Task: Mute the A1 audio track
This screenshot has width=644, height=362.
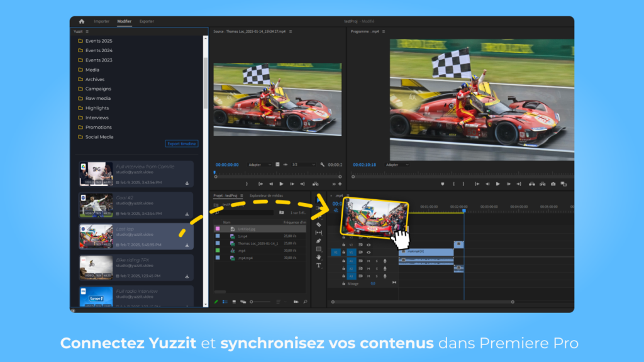Action: point(369,261)
